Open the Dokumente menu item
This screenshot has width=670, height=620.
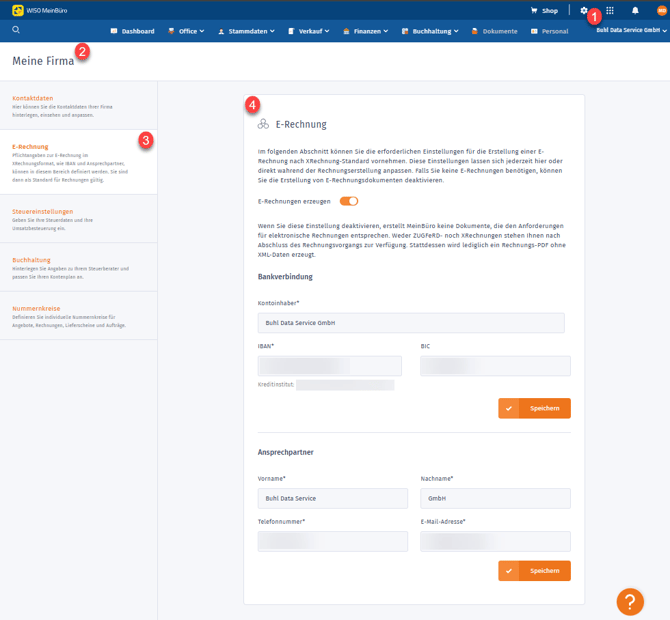coord(495,31)
